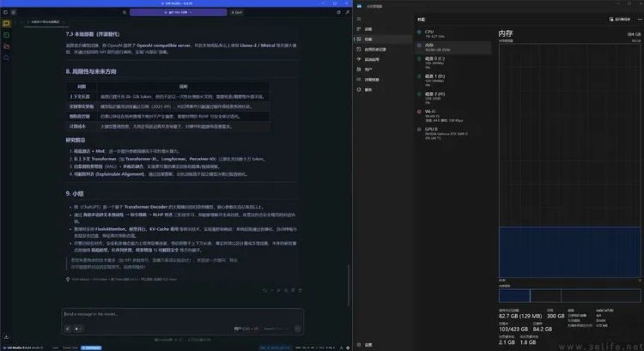Click the lightbulb stats icon below the response
Screen dimensions: 644x351
click(x=68, y=279)
